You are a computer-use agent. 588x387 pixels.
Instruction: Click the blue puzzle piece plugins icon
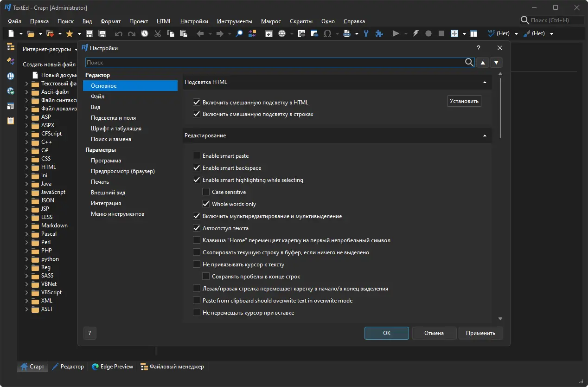pyautogui.click(x=379, y=33)
